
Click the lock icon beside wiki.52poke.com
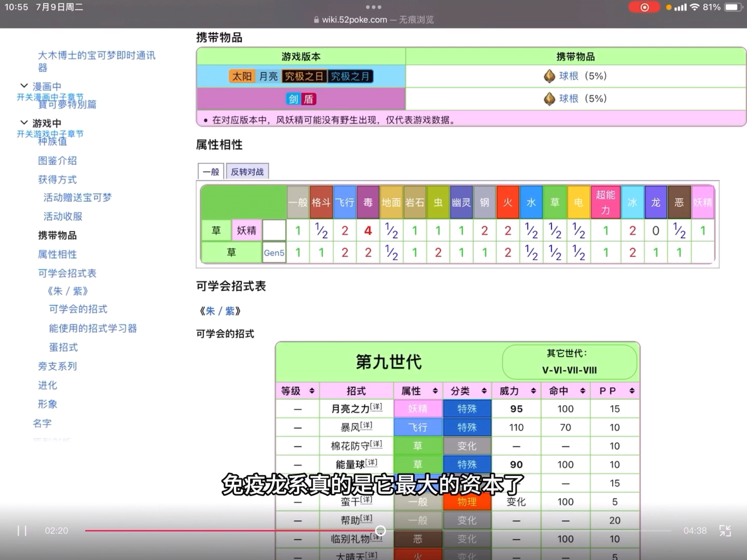316,20
